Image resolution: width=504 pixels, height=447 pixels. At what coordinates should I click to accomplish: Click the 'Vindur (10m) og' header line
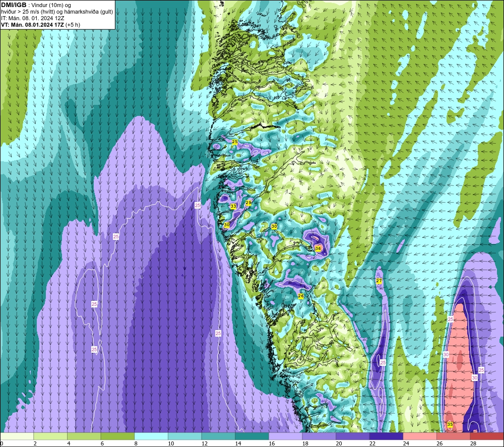coord(51,5)
